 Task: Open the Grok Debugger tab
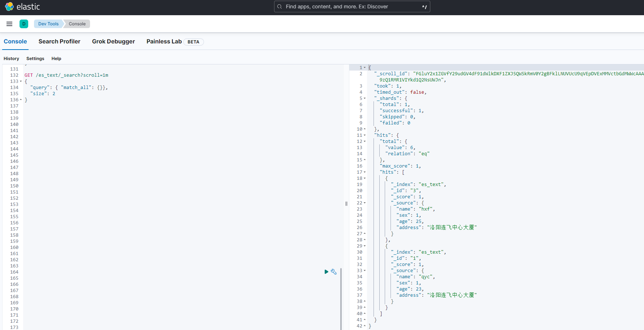(113, 42)
